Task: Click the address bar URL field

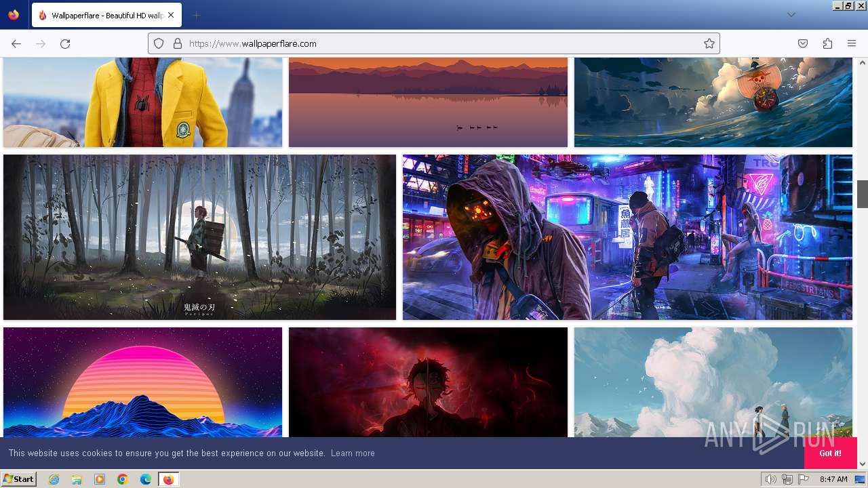Action: pyautogui.click(x=434, y=43)
